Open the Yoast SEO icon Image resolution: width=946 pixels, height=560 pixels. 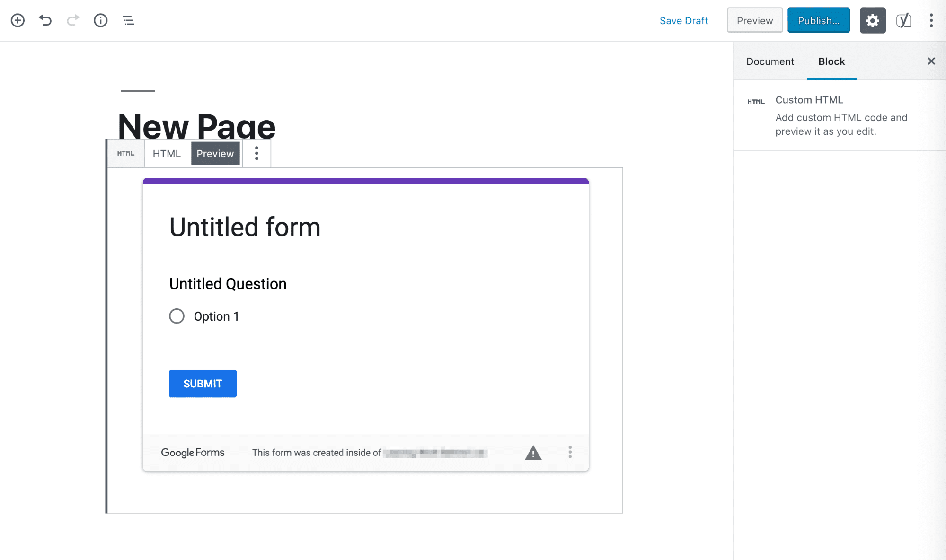tap(903, 20)
